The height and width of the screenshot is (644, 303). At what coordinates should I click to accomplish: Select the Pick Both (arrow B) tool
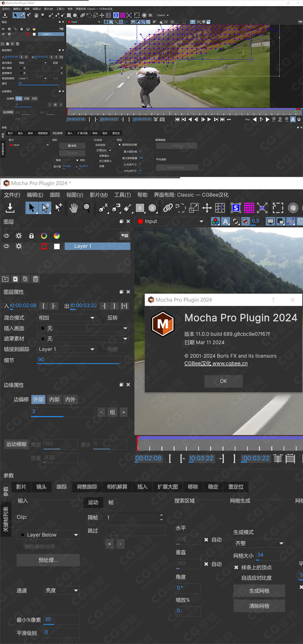click(45, 208)
